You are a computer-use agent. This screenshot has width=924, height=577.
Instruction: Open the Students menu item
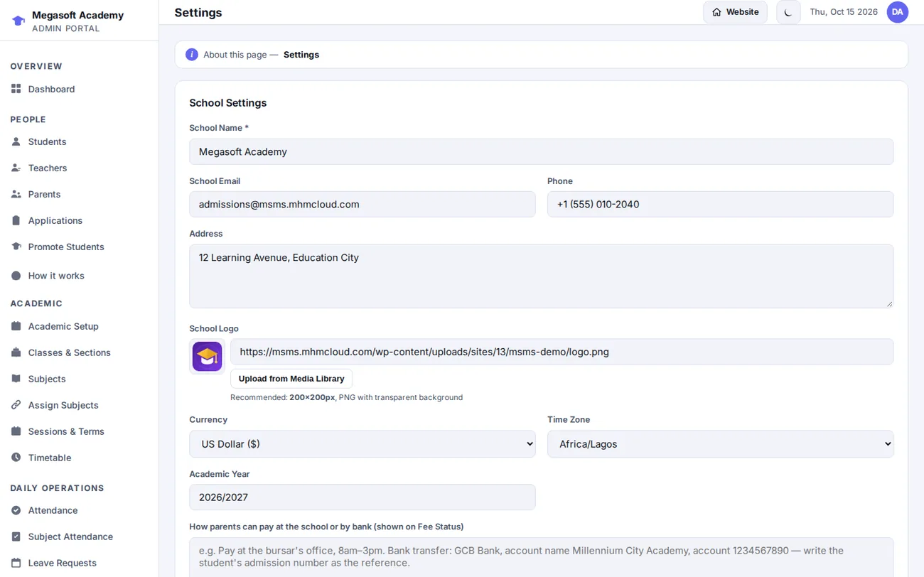(47, 141)
